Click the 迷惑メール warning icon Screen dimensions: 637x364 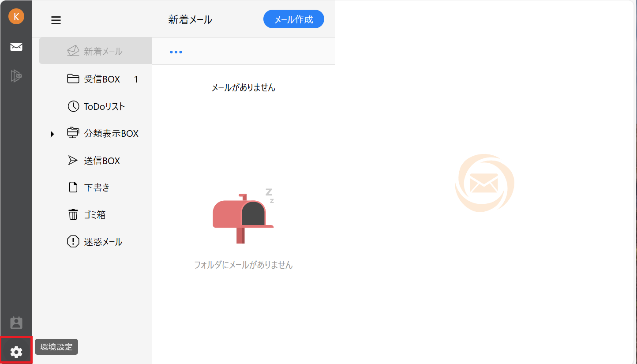click(73, 242)
